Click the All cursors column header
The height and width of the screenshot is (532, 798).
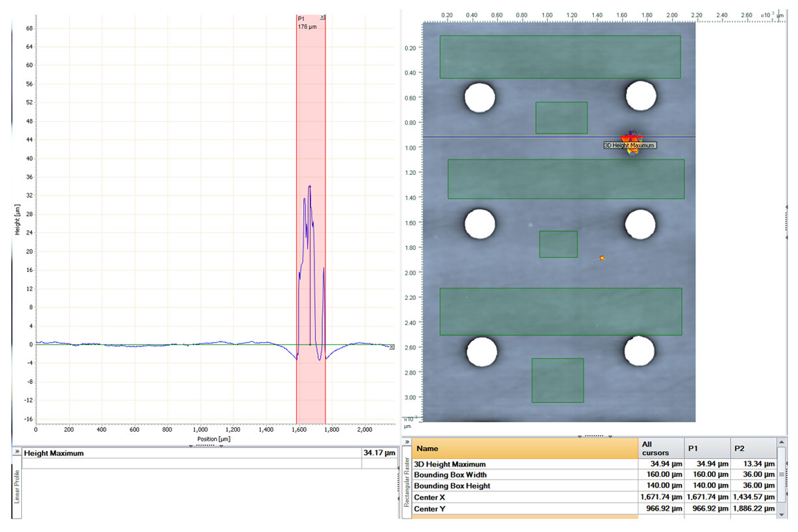coord(660,448)
